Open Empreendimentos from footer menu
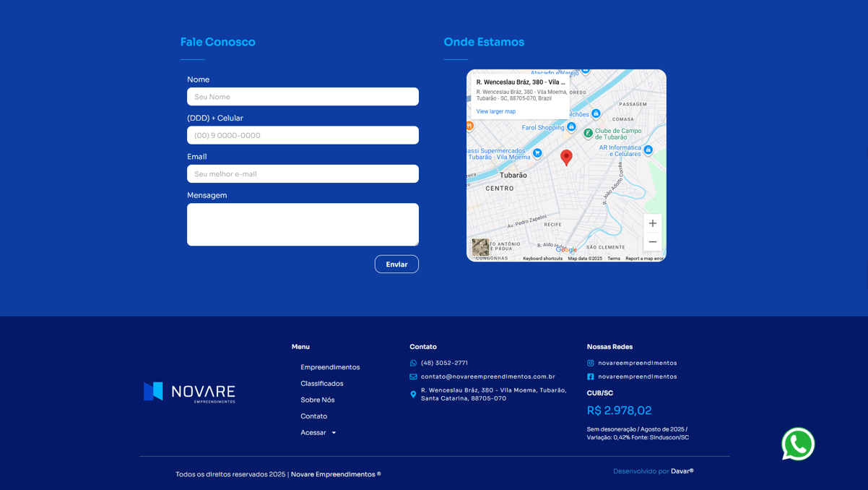 tap(330, 367)
